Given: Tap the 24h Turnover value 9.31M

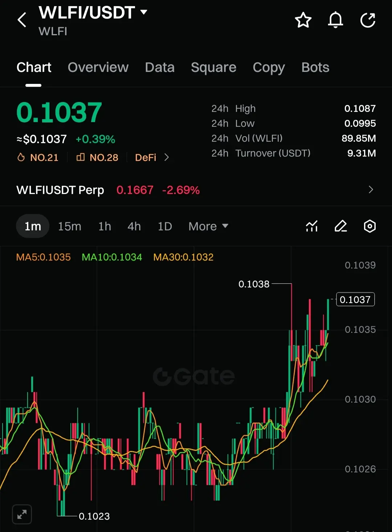Looking at the screenshot, I should click(x=362, y=153).
